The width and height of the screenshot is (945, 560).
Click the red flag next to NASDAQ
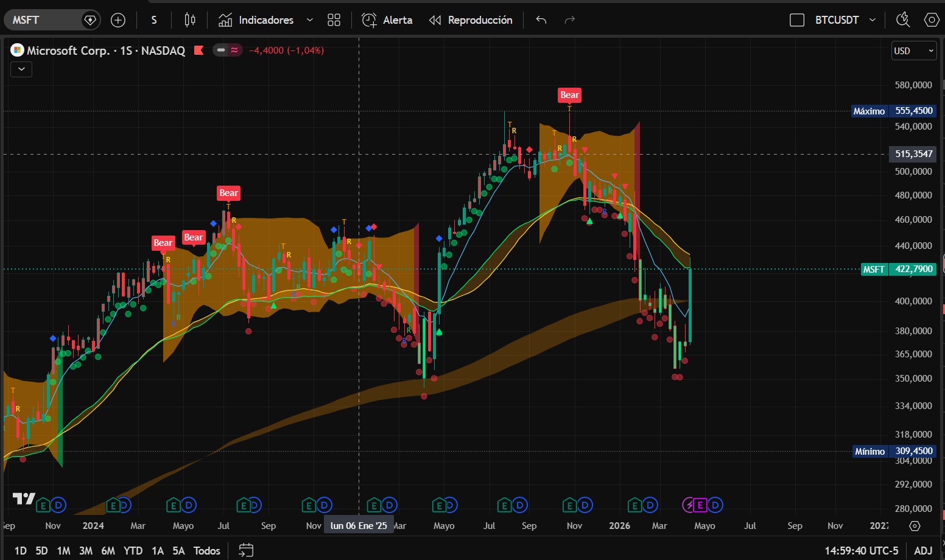pos(198,51)
